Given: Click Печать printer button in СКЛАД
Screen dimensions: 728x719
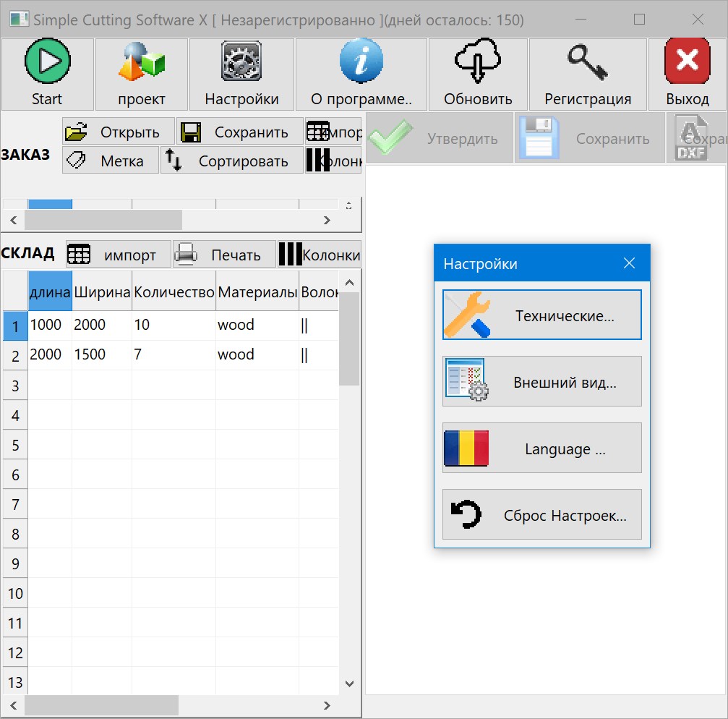Looking at the screenshot, I should (225, 255).
